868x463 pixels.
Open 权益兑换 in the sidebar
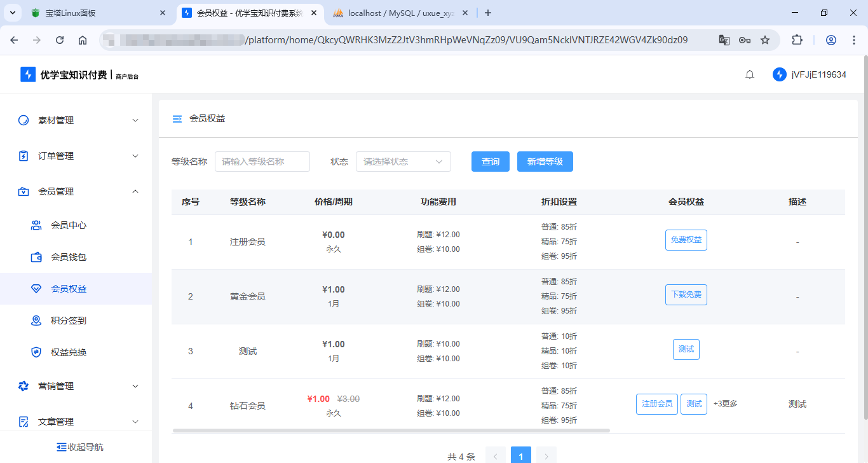tap(68, 352)
